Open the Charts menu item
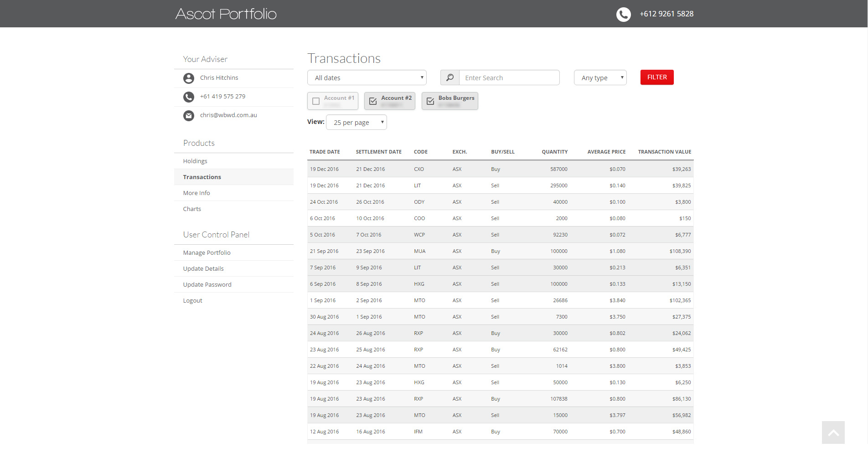 pyautogui.click(x=192, y=209)
